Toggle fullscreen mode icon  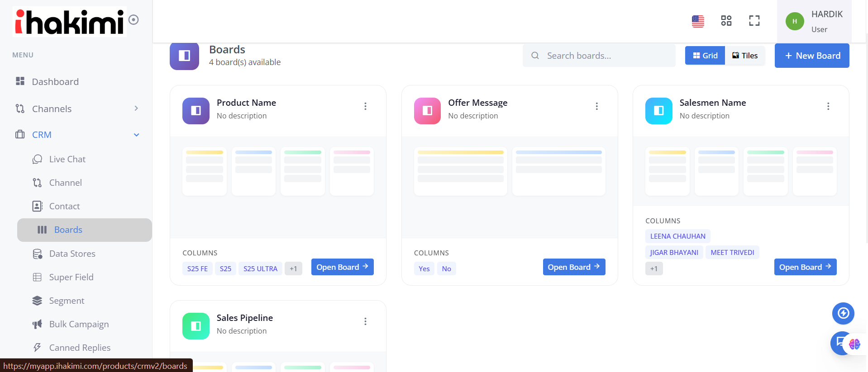754,20
